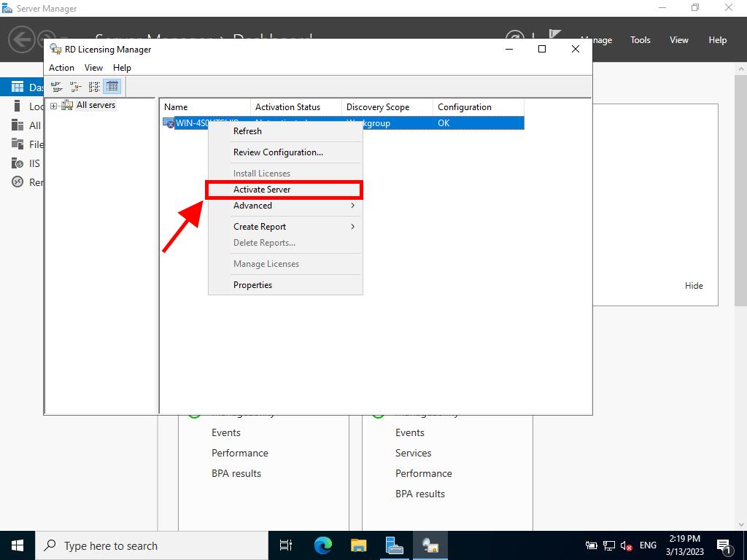The height and width of the screenshot is (560, 747).
Task: Click the Hide link in Server Manager
Action: tap(694, 286)
